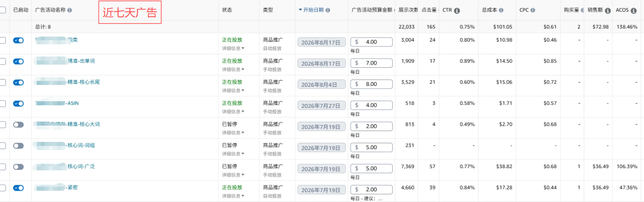Enable the paused 核心词-广泛 campaign switch
The width and height of the screenshot is (644, 202).
[x=19, y=167]
